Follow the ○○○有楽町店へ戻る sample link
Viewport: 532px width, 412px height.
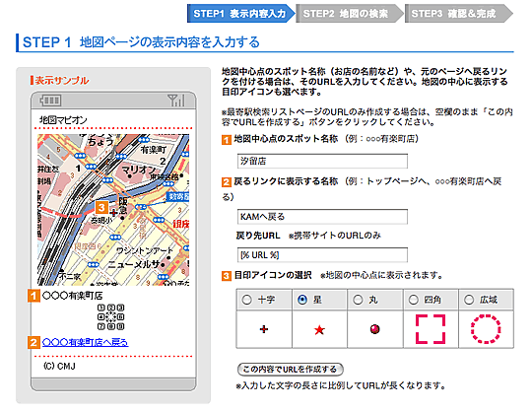(x=85, y=342)
